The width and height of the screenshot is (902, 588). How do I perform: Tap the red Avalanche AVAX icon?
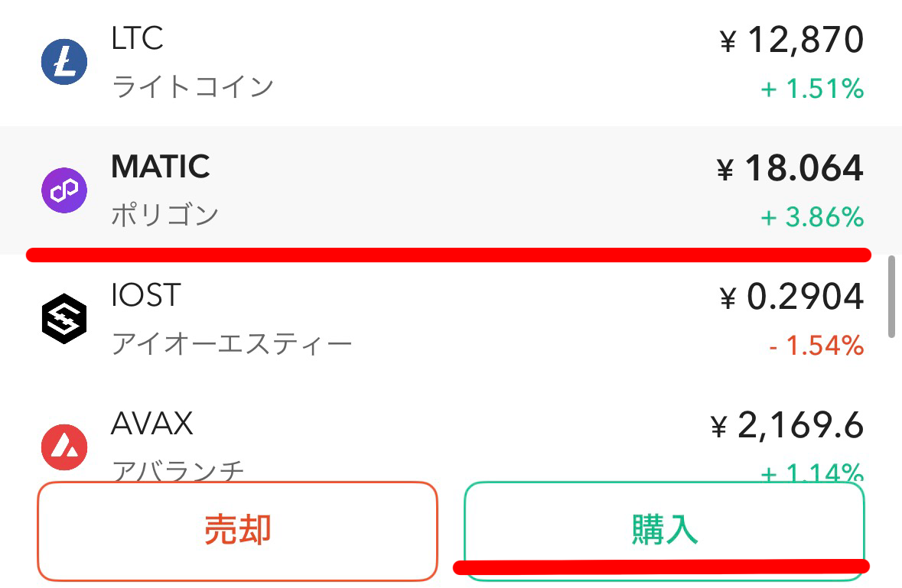(x=64, y=447)
